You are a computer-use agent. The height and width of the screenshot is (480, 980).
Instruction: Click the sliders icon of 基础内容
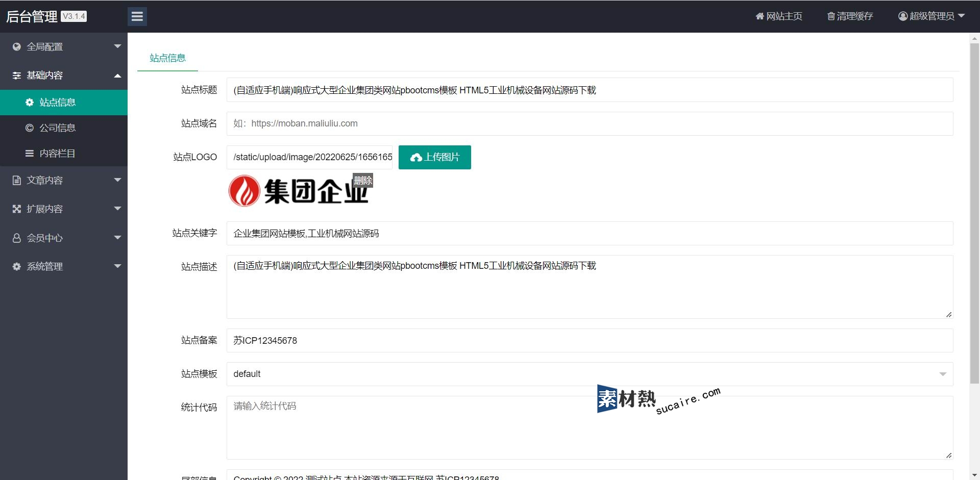17,75
